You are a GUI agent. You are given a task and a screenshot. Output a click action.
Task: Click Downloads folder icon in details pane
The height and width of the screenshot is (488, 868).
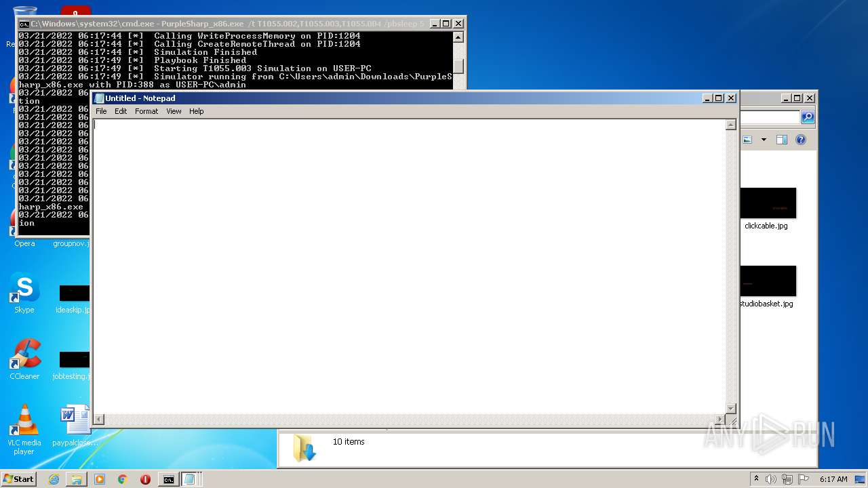coord(304,449)
